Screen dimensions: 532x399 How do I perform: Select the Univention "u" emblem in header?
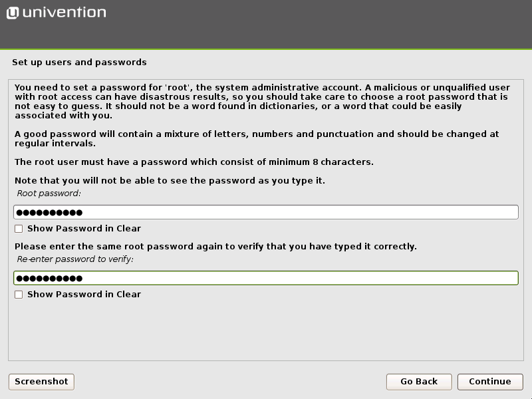point(12,11)
